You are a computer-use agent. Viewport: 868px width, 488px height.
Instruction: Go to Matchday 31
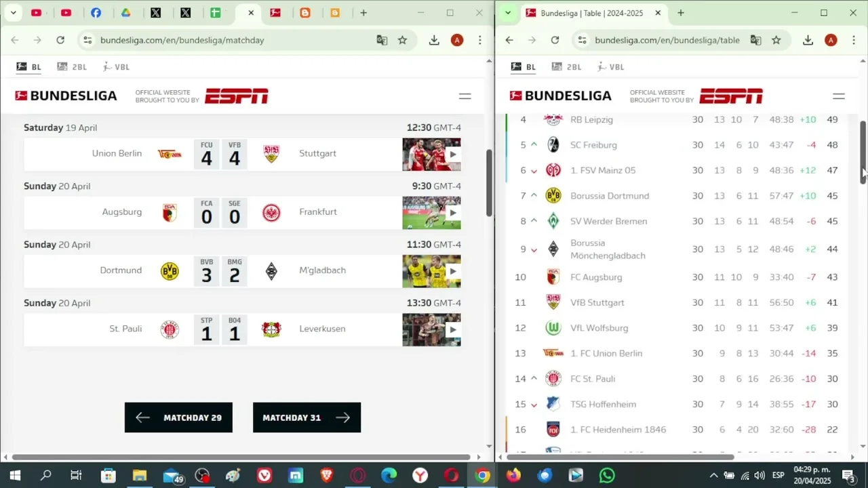[307, 418]
